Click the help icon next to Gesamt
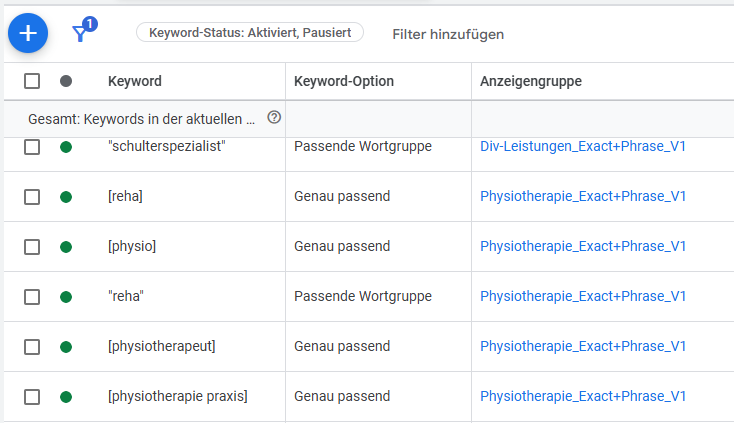 click(274, 117)
